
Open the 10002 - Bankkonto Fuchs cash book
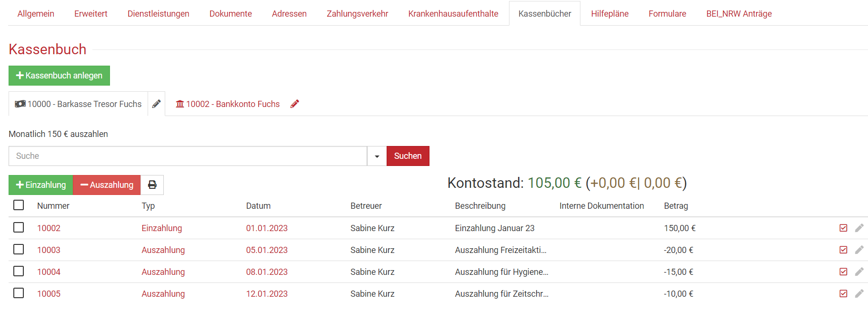(x=228, y=104)
